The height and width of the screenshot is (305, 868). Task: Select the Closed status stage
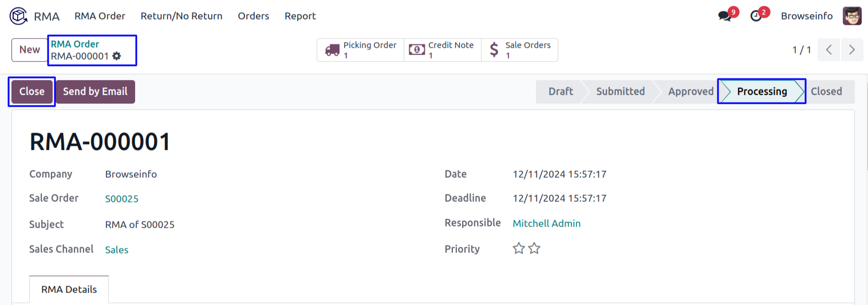click(826, 92)
